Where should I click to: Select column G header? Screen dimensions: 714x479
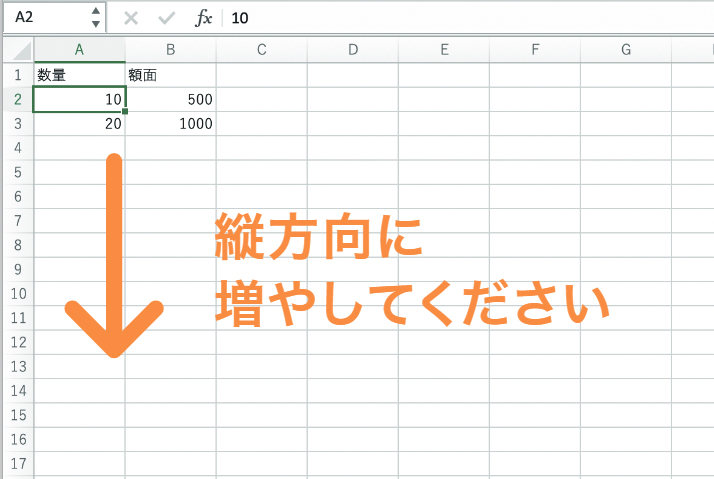(626, 50)
